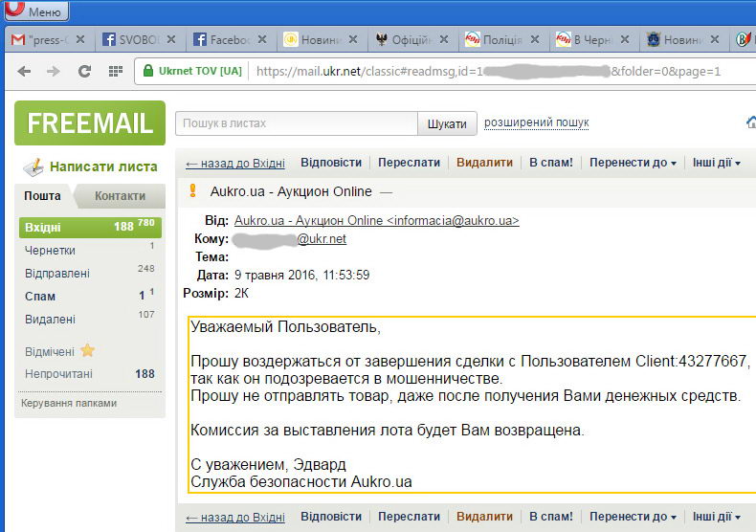
Task: Open розширений пошук advanced search link
Action: click(x=536, y=123)
